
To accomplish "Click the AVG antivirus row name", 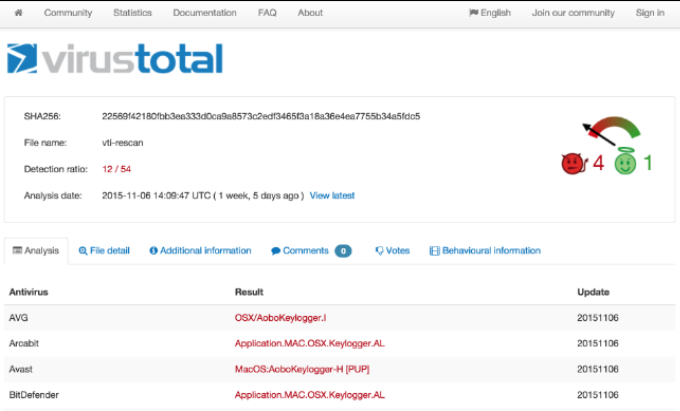I will (18, 318).
